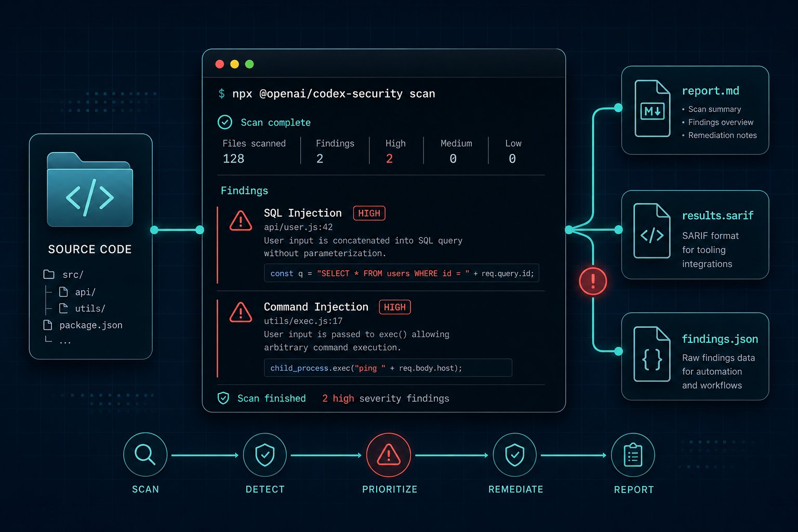
Task: Click the ellipsis row in file tree
Action: tap(58, 341)
